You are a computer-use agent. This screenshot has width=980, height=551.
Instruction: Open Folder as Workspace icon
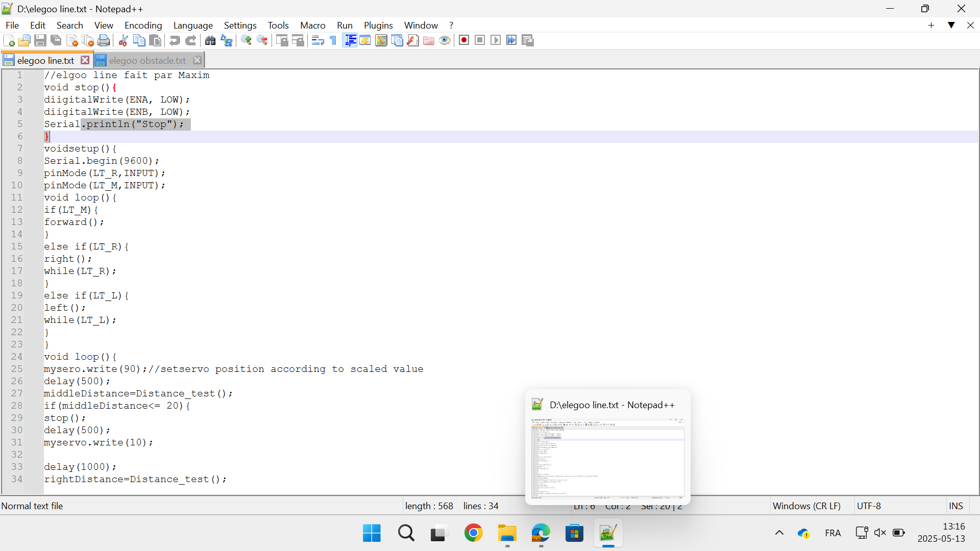(x=429, y=40)
